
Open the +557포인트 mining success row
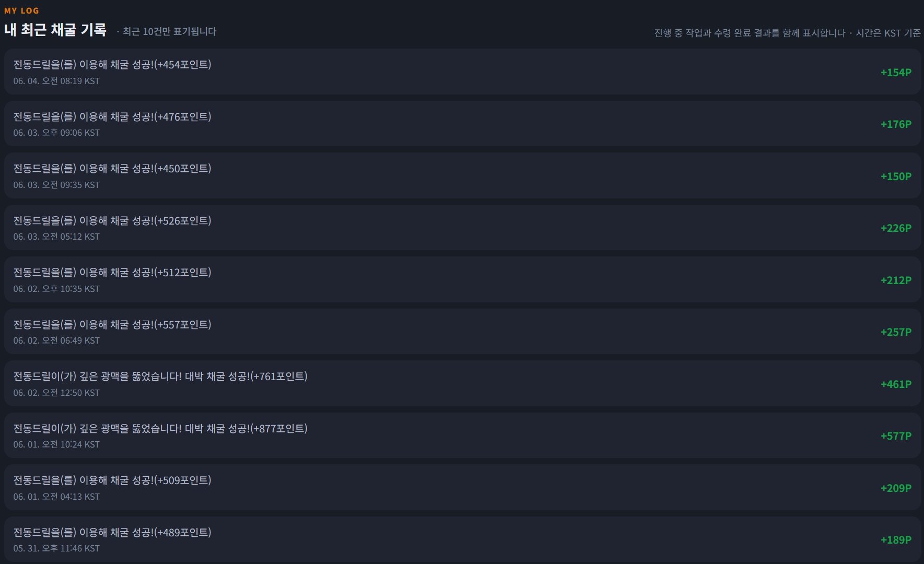pos(462,332)
